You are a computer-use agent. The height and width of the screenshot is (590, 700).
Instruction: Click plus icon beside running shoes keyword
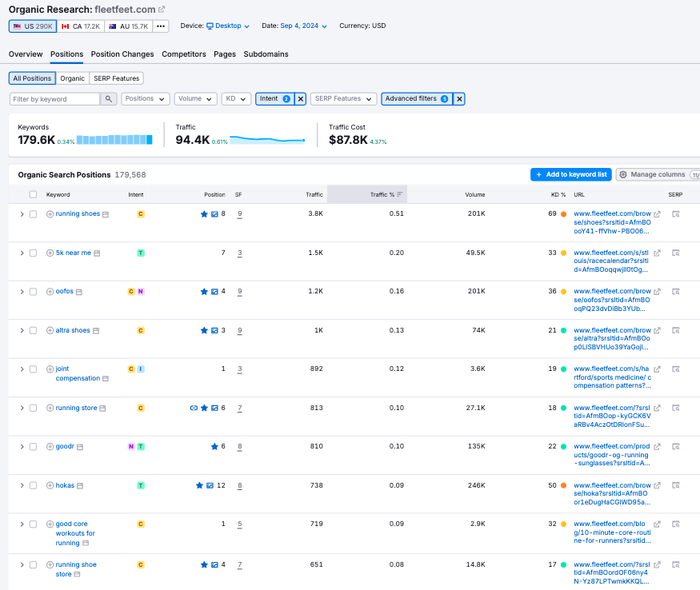click(50, 214)
